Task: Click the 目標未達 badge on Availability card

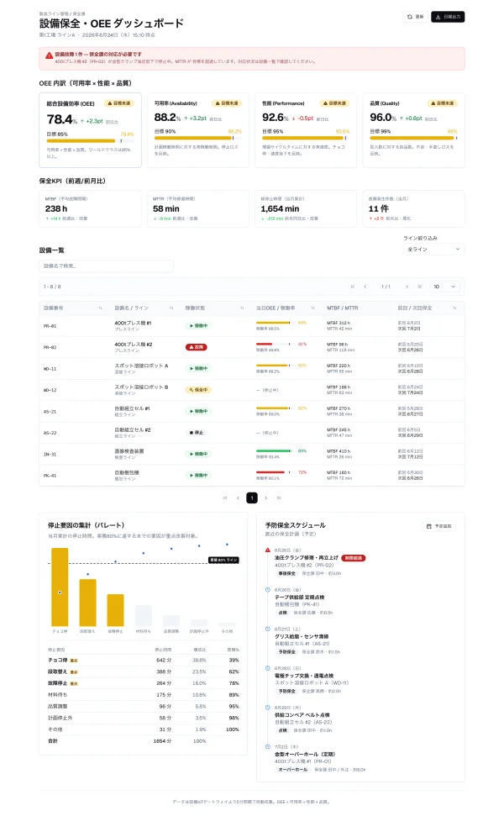Action: click(x=227, y=103)
